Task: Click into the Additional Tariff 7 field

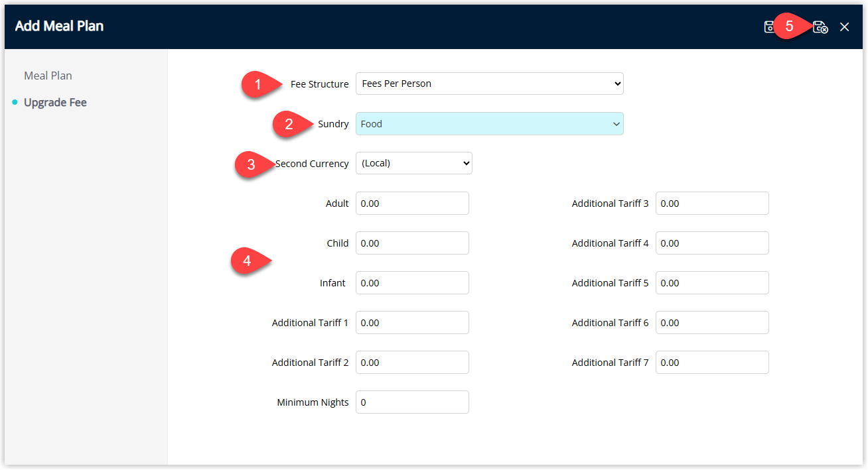Action: pyautogui.click(x=712, y=363)
